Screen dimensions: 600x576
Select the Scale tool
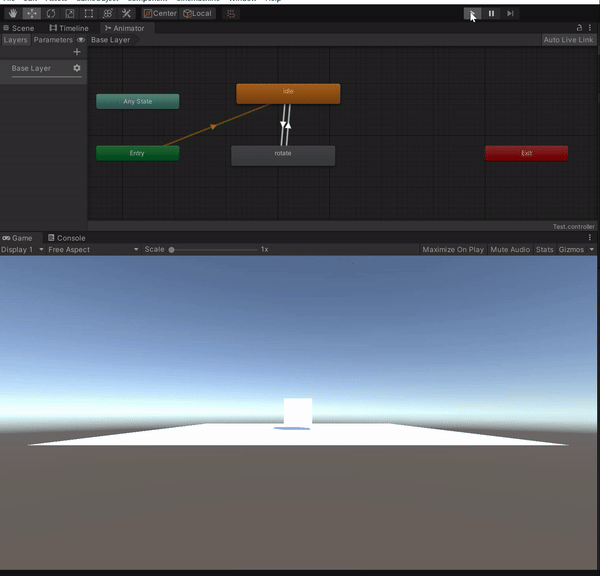click(70, 14)
